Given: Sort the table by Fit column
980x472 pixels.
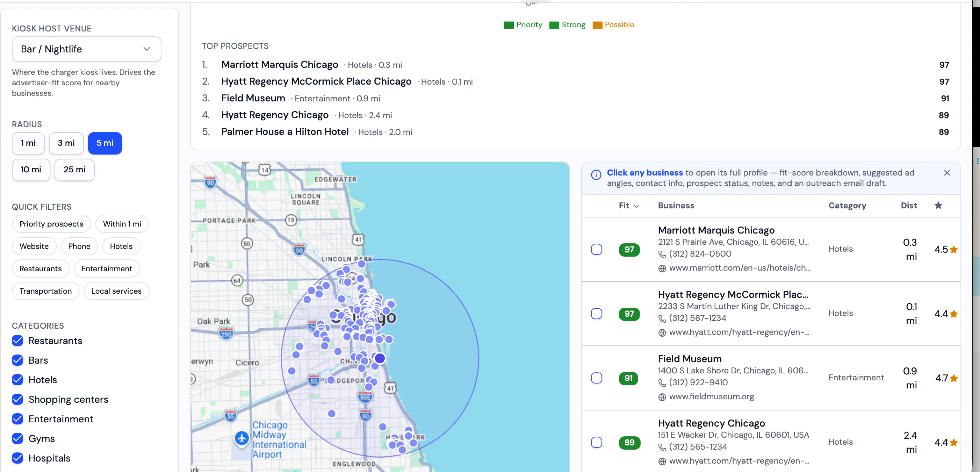Looking at the screenshot, I should 628,206.
